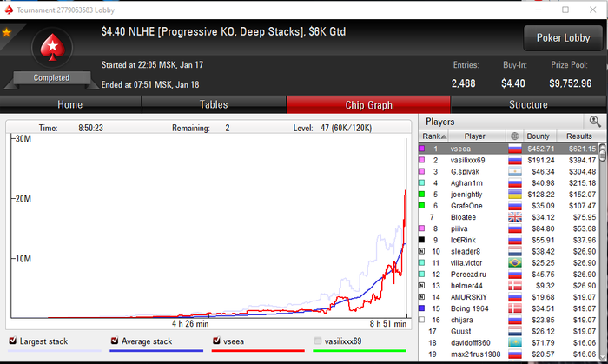Click the favorite star icon
Screen dimensions: 608x364
tap(6, 32)
